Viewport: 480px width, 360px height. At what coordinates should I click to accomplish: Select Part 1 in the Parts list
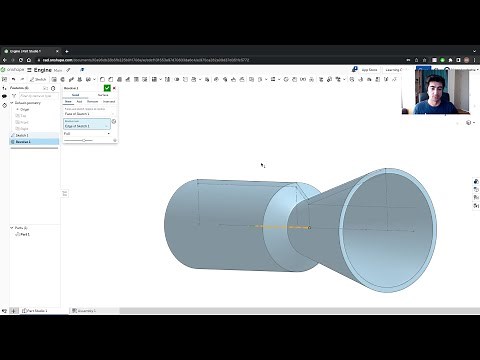pos(25,234)
